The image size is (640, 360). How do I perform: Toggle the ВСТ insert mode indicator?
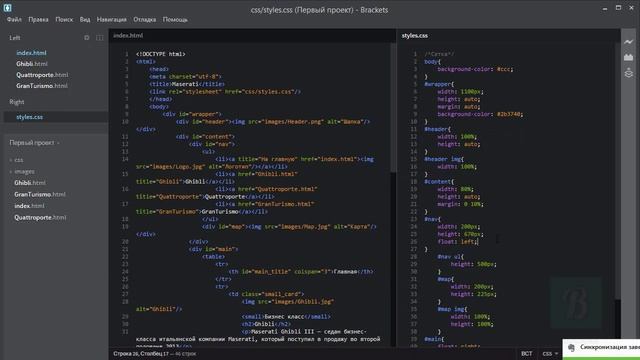pyautogui.click(x=527, y=353)
